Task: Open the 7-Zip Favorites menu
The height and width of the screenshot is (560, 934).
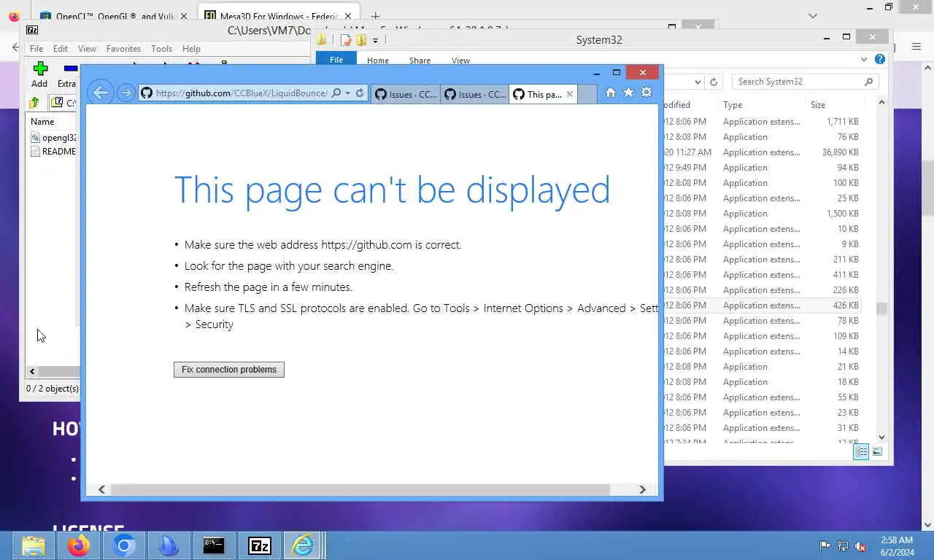Action: point(123,49)
